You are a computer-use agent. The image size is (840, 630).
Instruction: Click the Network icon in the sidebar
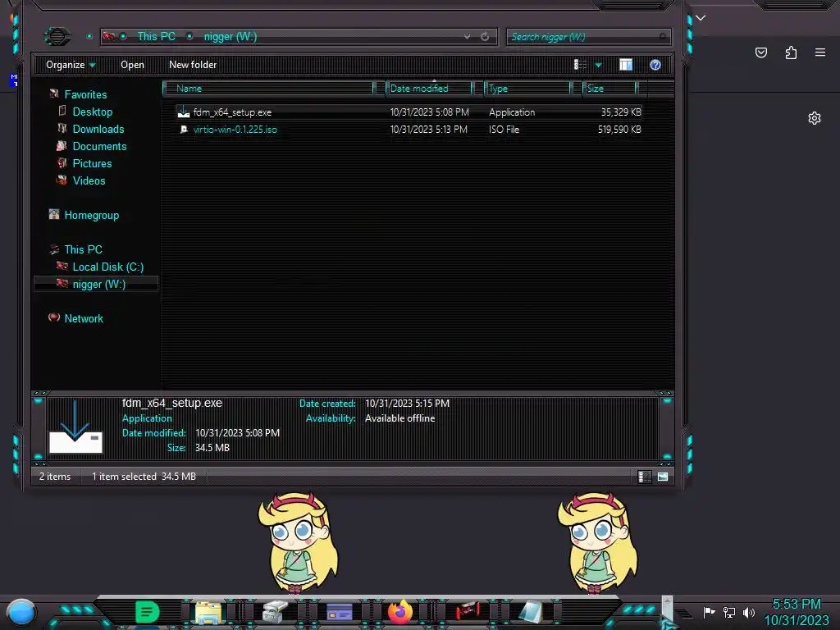click(54, 317)
